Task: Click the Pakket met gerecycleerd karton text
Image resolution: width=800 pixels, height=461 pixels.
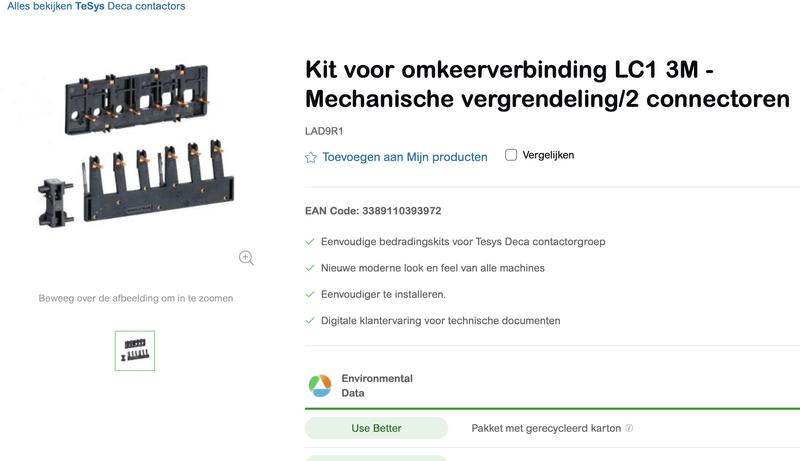Action: tap(547, 428)
